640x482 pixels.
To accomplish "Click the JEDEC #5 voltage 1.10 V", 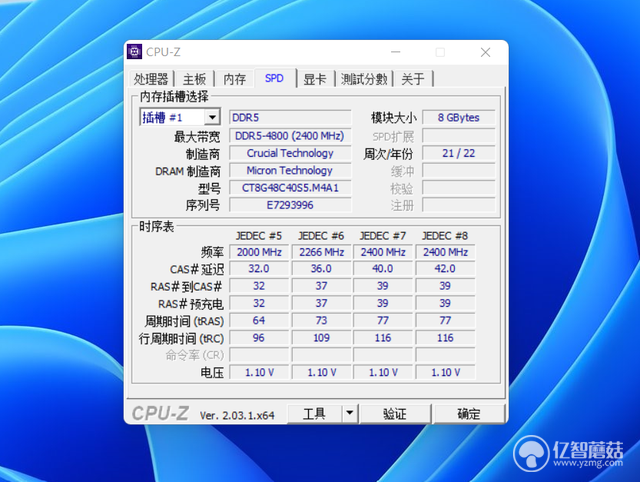I will pos(259,372).
